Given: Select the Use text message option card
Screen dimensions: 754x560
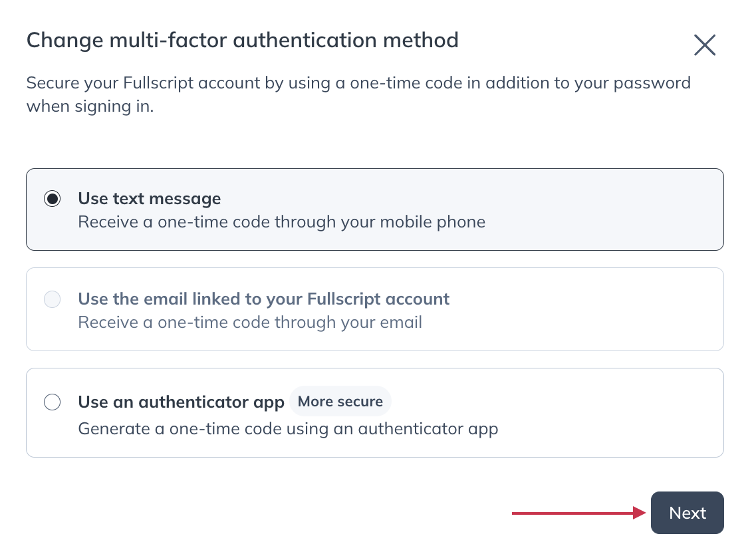Looking at the screenshot, I should tap(374, 209).
